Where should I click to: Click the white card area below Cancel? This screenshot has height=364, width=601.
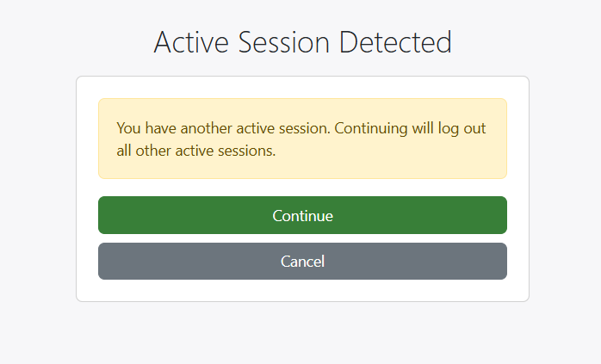pyautogui.click(x=302, y=290)
